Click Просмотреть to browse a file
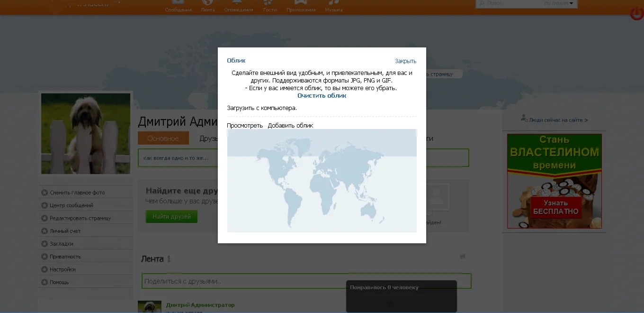644x313 pixels. tap(245, 126)
